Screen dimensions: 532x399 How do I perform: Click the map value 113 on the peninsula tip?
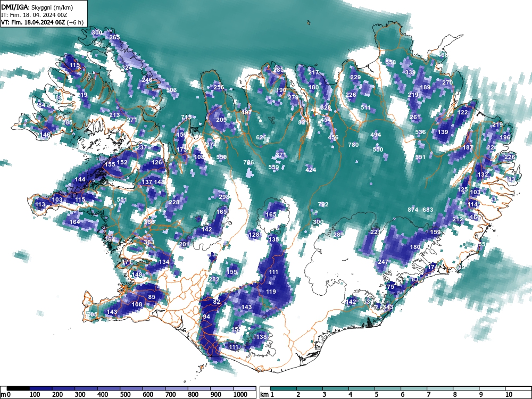pyautogui.click(x=40, y=204)
